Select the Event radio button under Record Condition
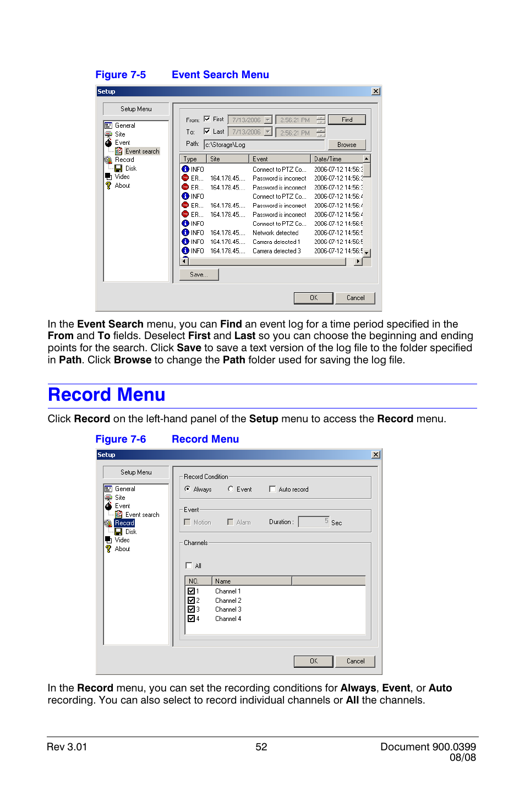Image resolution: width=525 pixels, height=812 pixels. pyautogui.click(x=231, y=489)
